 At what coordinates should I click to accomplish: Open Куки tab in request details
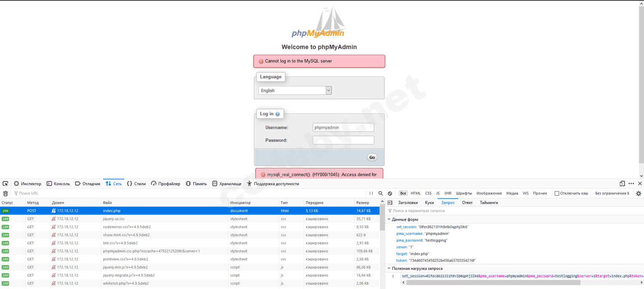(429, 203)
